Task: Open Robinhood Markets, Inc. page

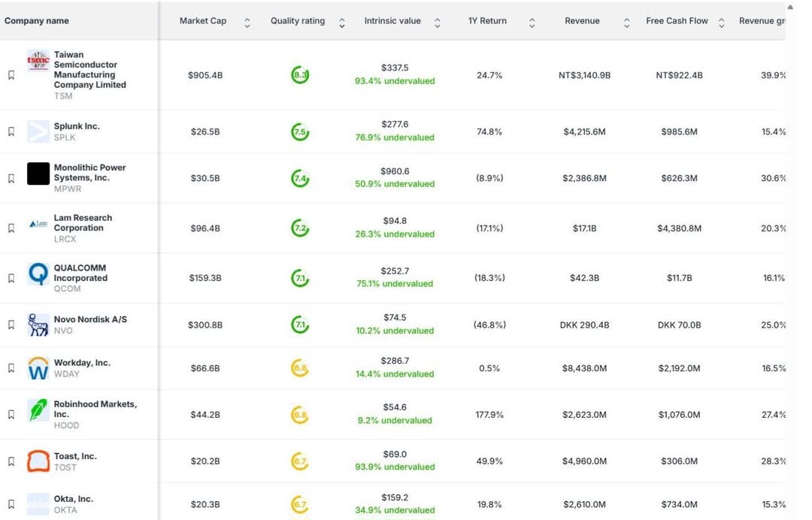Action: [x=95, y=410]
